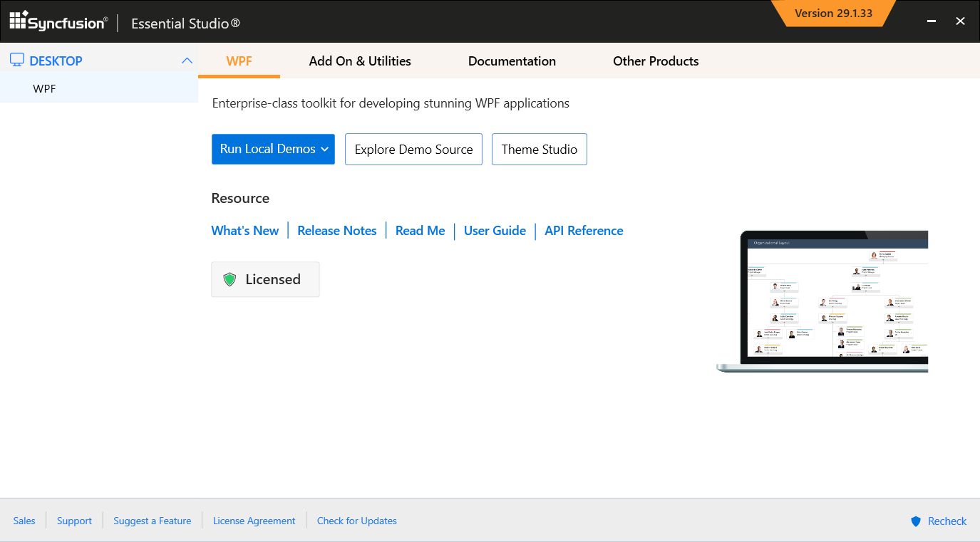Click the Resource heading
This screenshot has width=980, height=542.
(240, 198)
